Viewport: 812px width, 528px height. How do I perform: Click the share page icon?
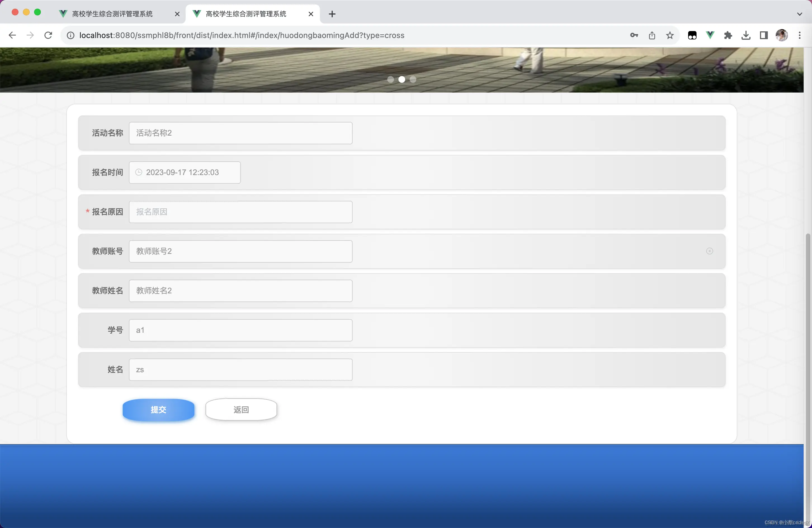click(652, 36)
